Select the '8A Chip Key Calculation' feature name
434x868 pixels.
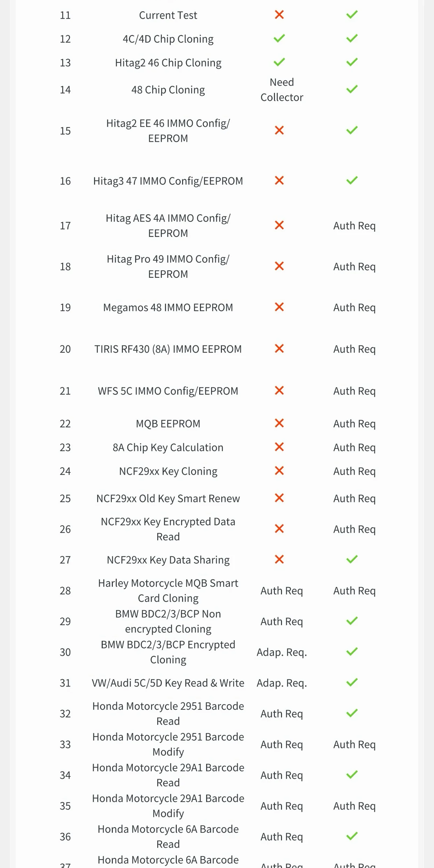(x=168, y=447)
